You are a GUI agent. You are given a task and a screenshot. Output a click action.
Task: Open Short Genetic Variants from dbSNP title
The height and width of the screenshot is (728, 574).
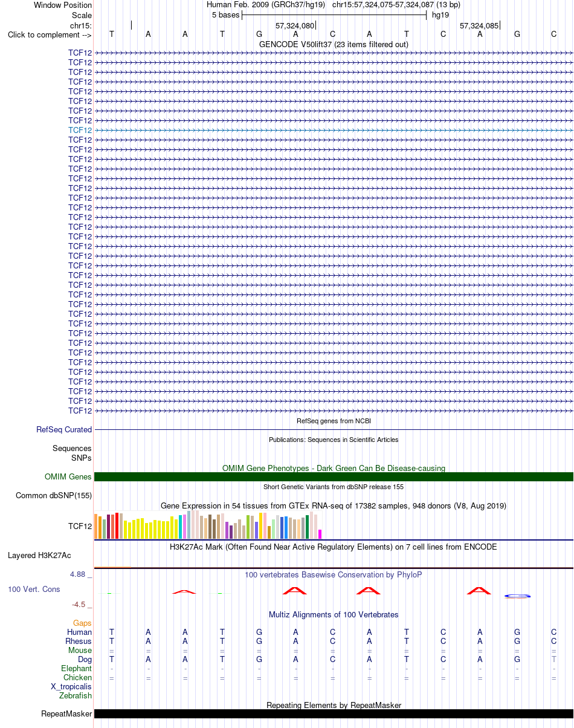click(334, 487)
